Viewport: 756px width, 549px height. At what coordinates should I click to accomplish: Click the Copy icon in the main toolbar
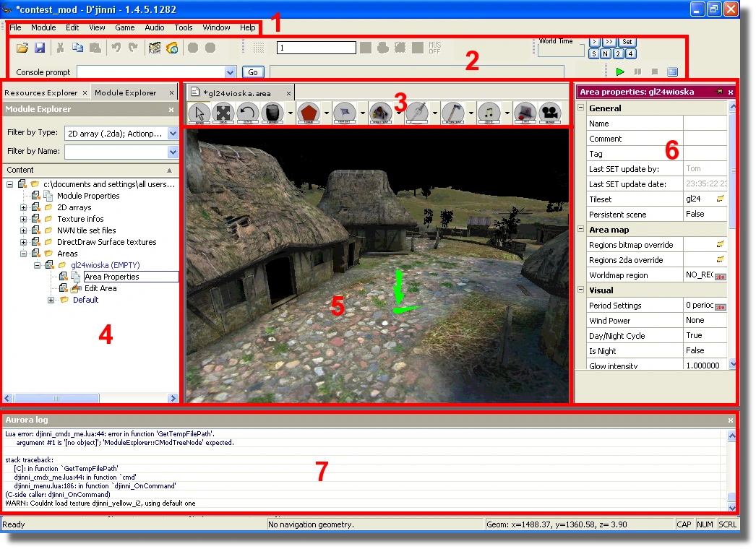click(77, 48)
